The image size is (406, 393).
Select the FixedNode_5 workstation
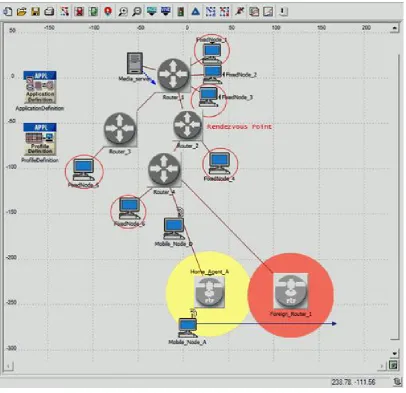pyautogui.click(x=83, y=170)
